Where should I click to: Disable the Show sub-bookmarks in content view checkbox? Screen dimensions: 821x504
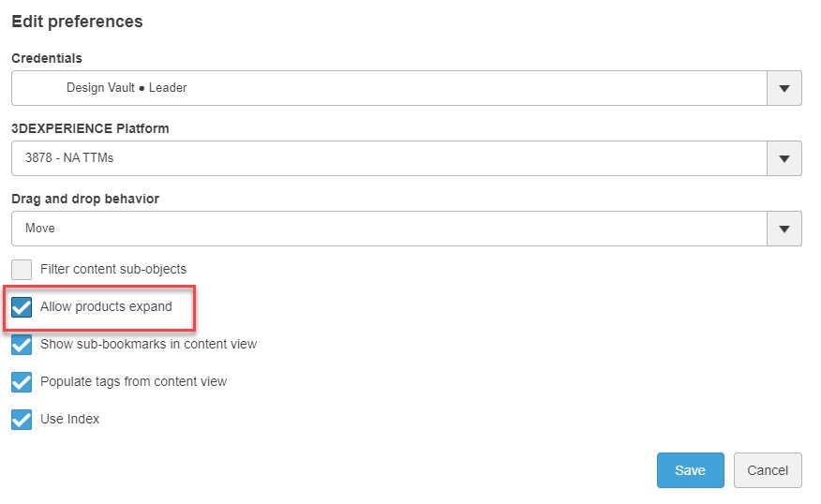click(x=22, y=345)
